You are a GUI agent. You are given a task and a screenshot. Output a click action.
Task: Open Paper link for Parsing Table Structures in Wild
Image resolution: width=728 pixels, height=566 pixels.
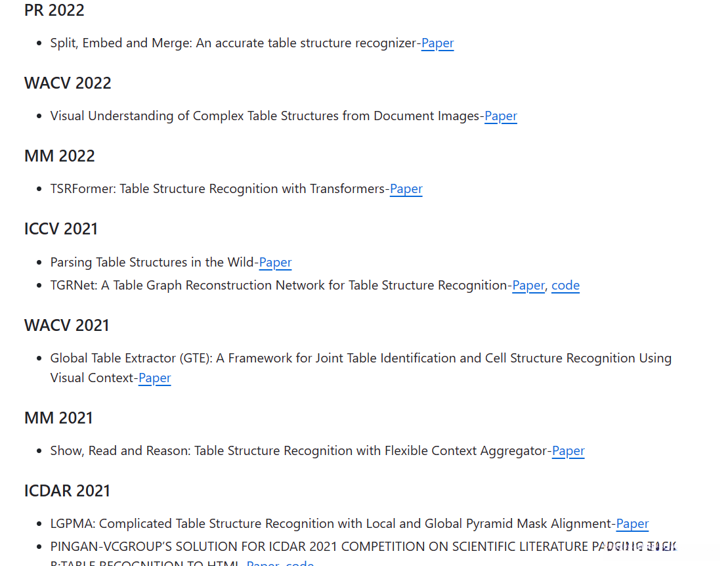[275, 263]
